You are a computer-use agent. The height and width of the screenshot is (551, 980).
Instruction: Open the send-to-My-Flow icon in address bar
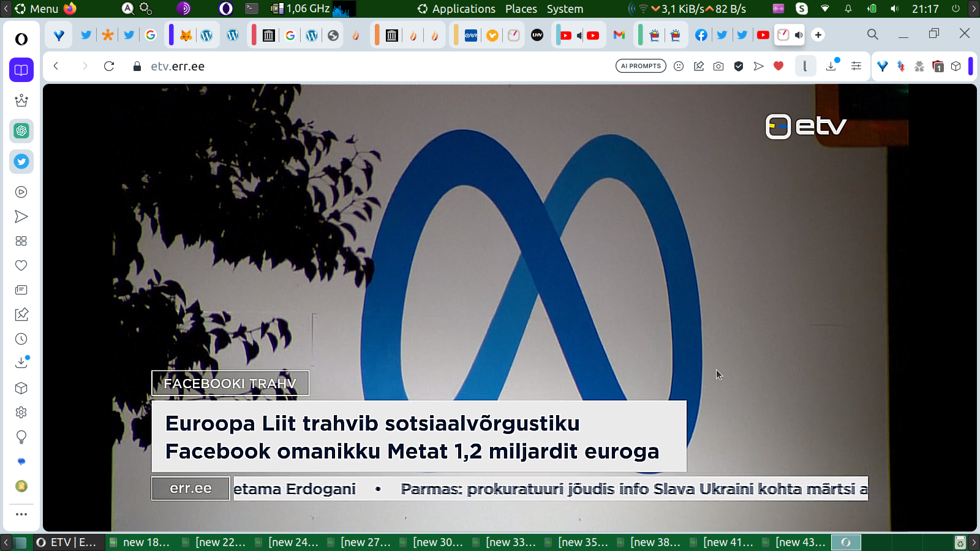point(759,66)
